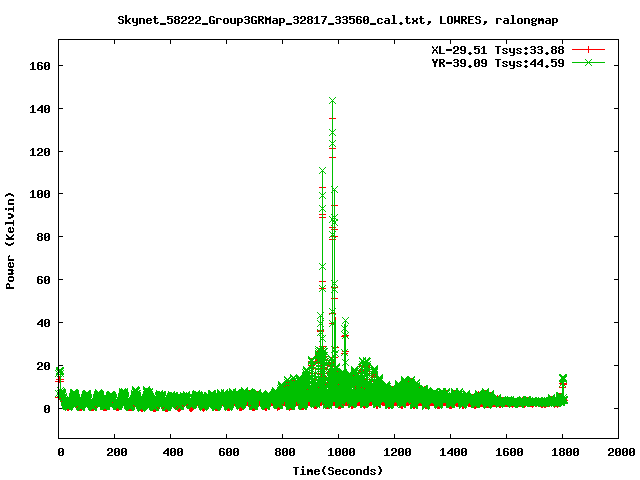This screenshot has width=640, height=480.
Task: Click the x-axis tick label '1800'
Action: (565, 452)
